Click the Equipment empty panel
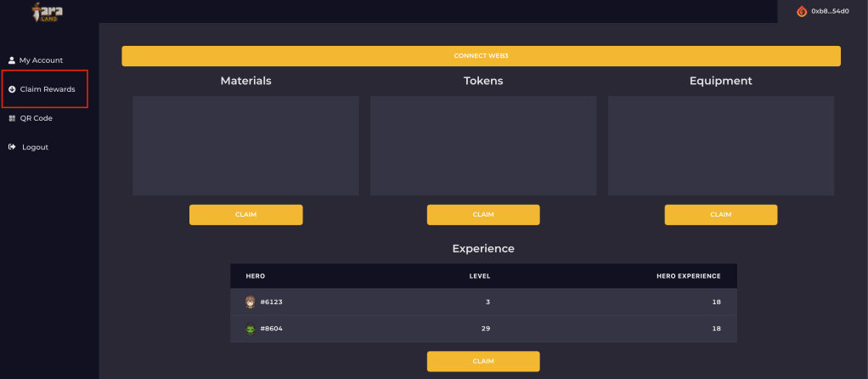The width and height of the screenshot is (868, 379). [720, 145]
